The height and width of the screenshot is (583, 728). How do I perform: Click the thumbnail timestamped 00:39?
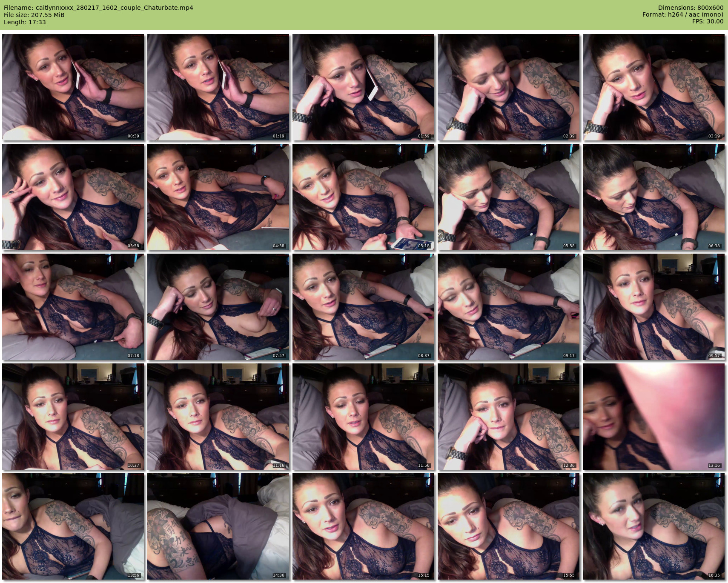point(73,87)
